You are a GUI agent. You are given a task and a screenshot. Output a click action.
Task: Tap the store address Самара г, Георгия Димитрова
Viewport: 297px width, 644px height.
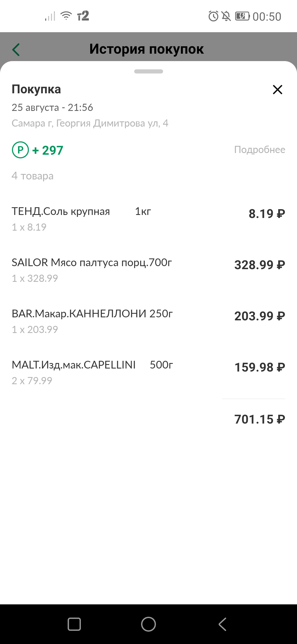pyautogui.click(x=90, y=123)
